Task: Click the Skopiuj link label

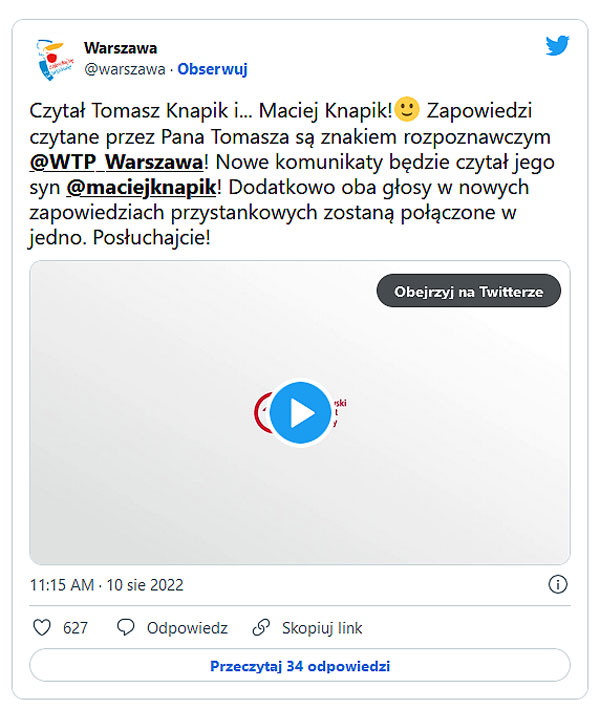Action: (322, 628)
